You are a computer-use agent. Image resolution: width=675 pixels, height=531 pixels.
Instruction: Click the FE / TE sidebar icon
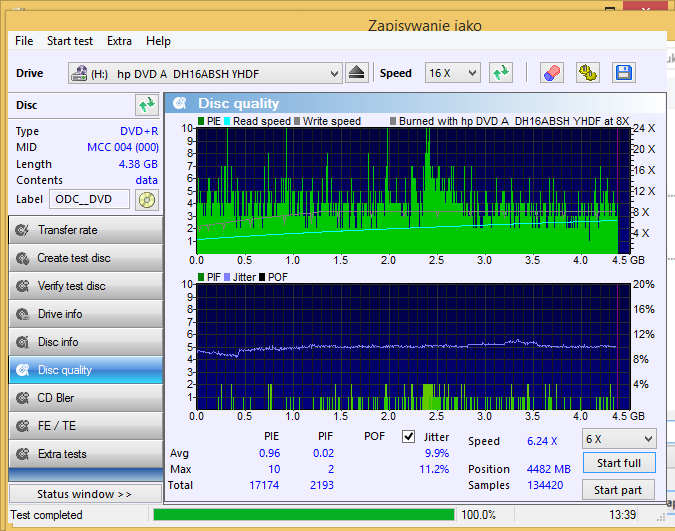click(22, 426)
